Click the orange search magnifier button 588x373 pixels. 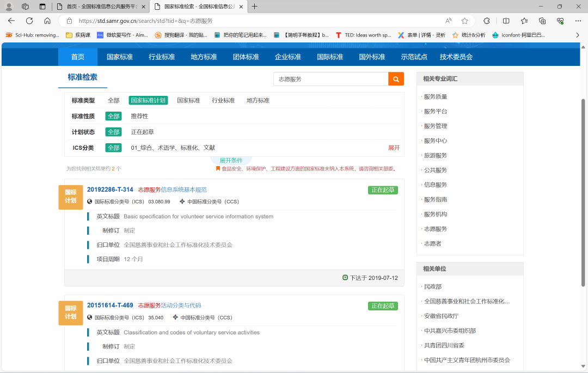coord(396,79)
